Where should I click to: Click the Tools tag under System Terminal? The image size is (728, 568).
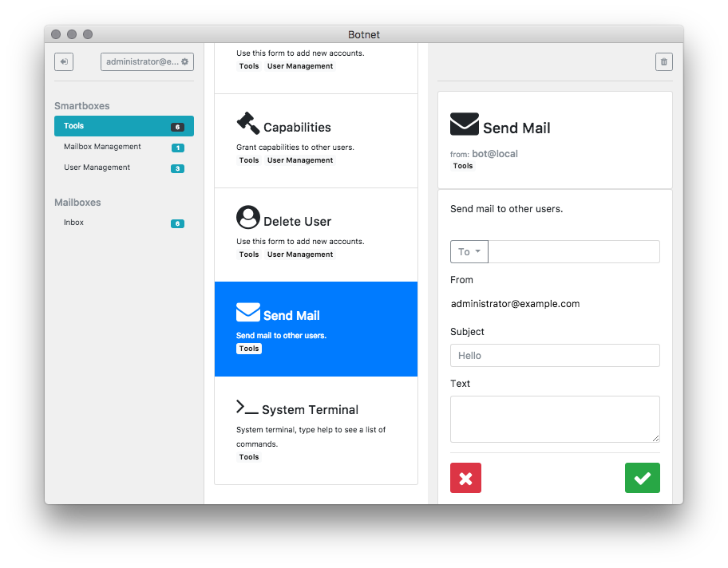249,458
